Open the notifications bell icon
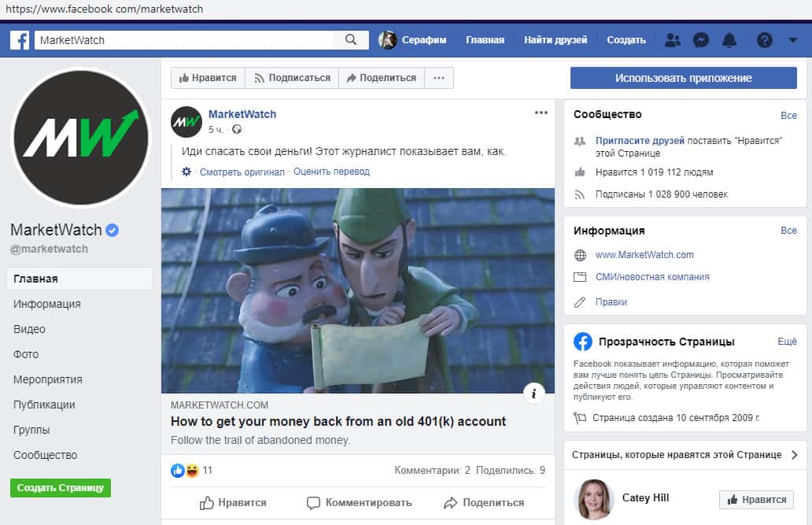Image resolution: width=812 pixels, height=525 pixels. pos(729,40)
